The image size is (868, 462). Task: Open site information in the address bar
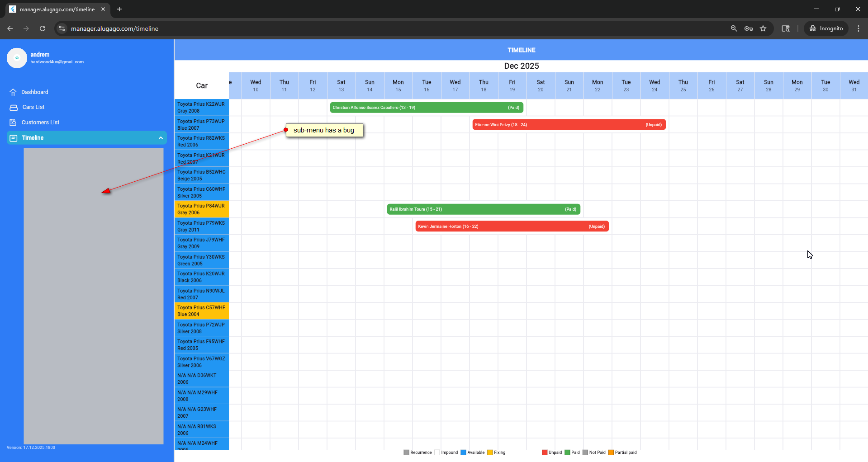(62, 28)
